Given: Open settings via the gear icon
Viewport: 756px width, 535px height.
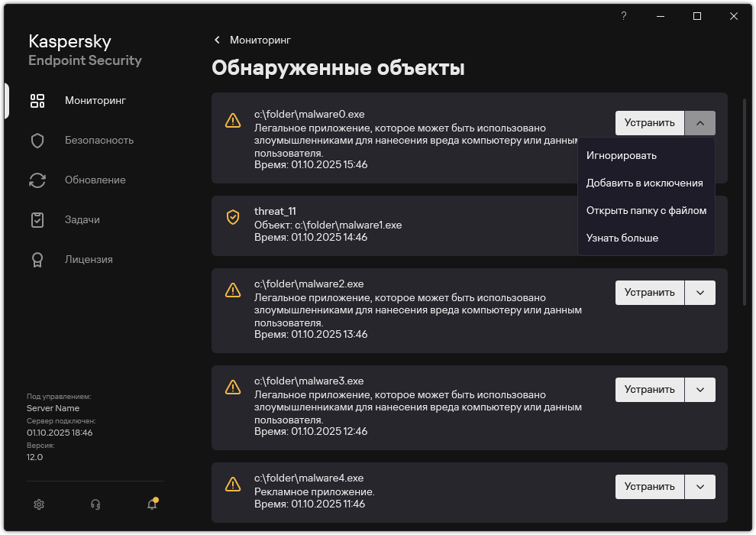Looking at the screenshot, I should tap(38, 504).
